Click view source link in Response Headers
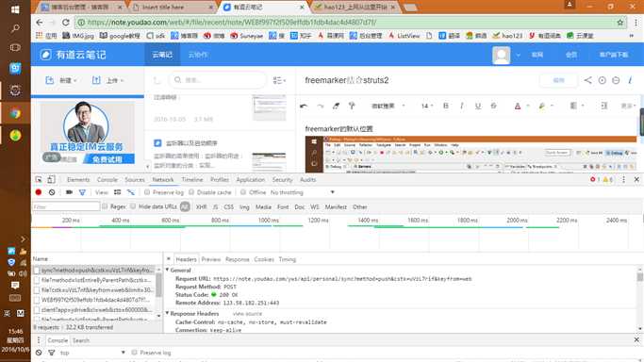The height and width of the screenshot is (362, 644). coord(247,314)
